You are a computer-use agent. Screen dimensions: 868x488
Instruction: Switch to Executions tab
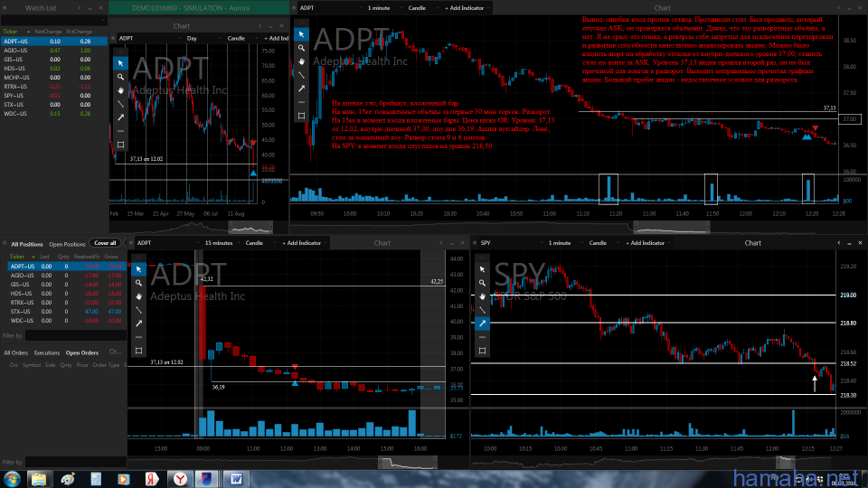[46, 352]
